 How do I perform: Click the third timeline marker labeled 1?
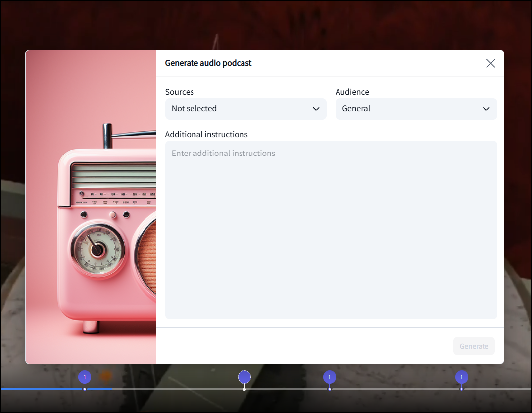[x=330, y=377]
